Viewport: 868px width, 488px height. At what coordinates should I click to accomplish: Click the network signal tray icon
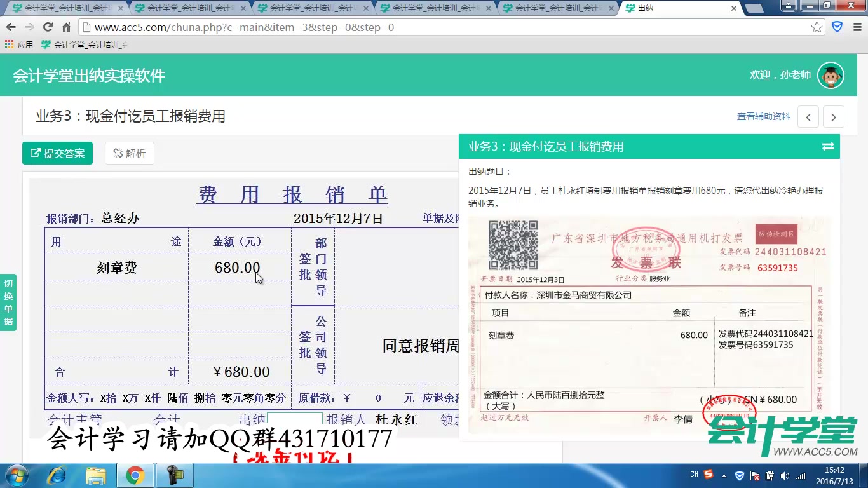coord(801,475)
